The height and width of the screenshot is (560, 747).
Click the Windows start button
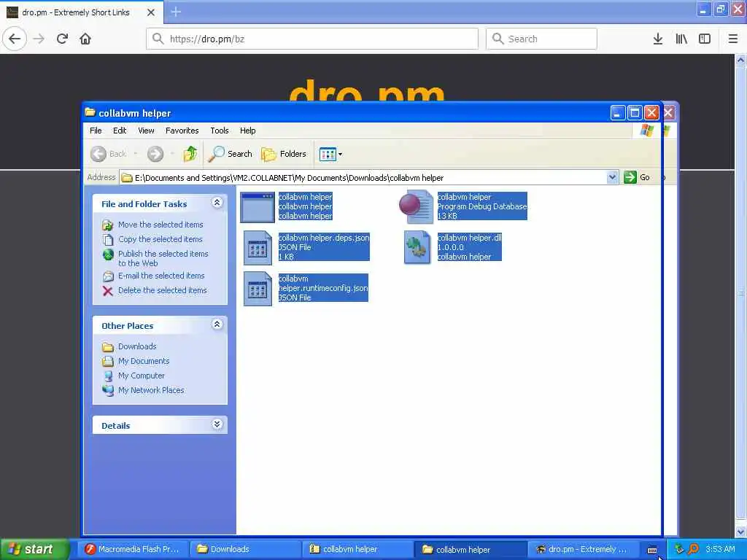[x=34, y=549]
